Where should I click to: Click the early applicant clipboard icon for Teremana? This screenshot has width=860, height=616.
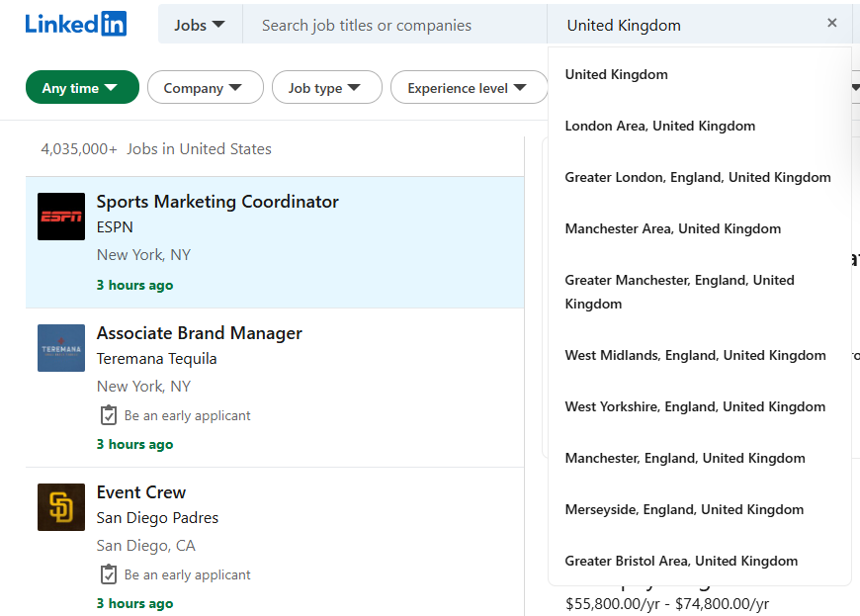(109, 415)
